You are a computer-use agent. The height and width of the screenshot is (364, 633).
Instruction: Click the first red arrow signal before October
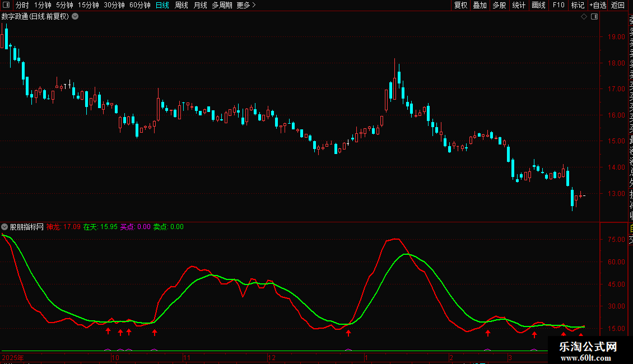coord(108,332)
